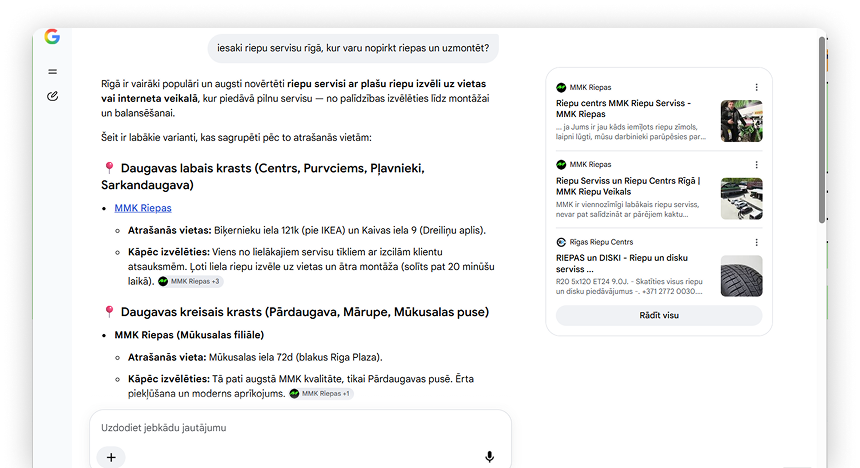Click the MMK Riepas +1 source chip
Viewport: 860px width, 468px height.
321,393
